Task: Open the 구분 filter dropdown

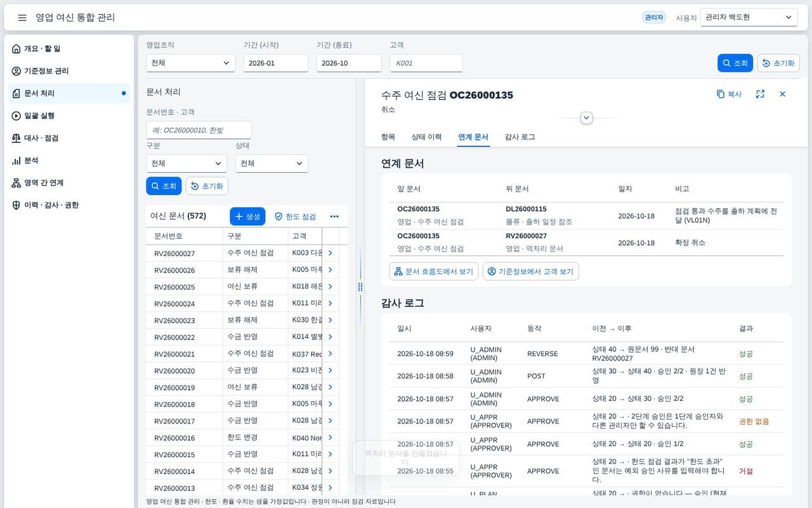Action: [x=187, y=163]
